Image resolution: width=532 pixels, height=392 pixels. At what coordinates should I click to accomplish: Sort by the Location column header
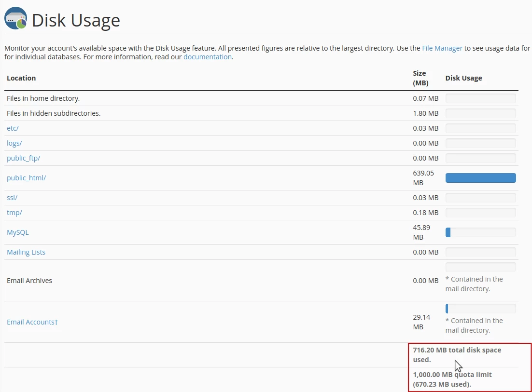[21, 78]
